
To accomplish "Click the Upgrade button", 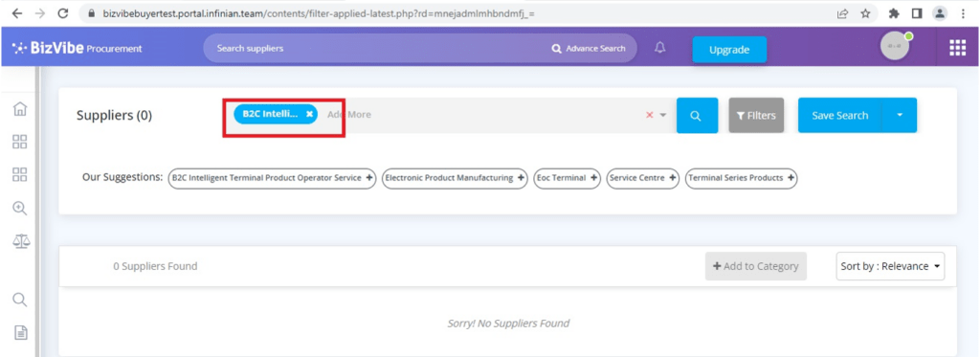I will [729, 50].
